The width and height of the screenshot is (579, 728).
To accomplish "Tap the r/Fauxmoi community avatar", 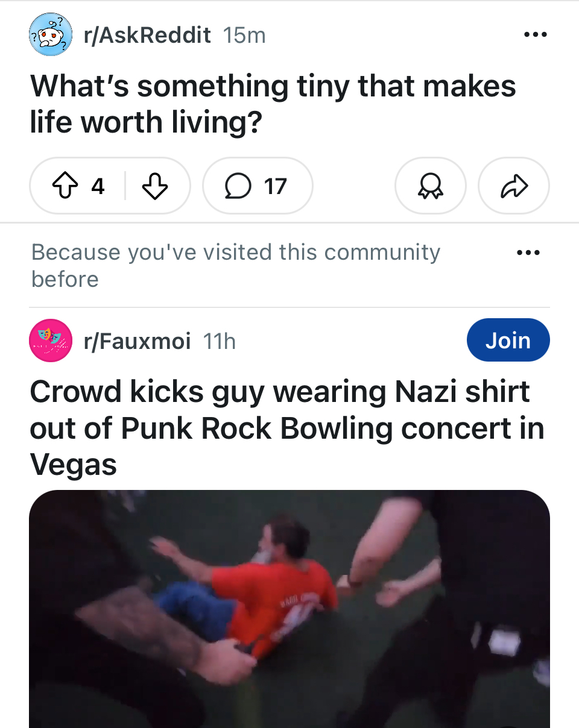I will 51,340.
